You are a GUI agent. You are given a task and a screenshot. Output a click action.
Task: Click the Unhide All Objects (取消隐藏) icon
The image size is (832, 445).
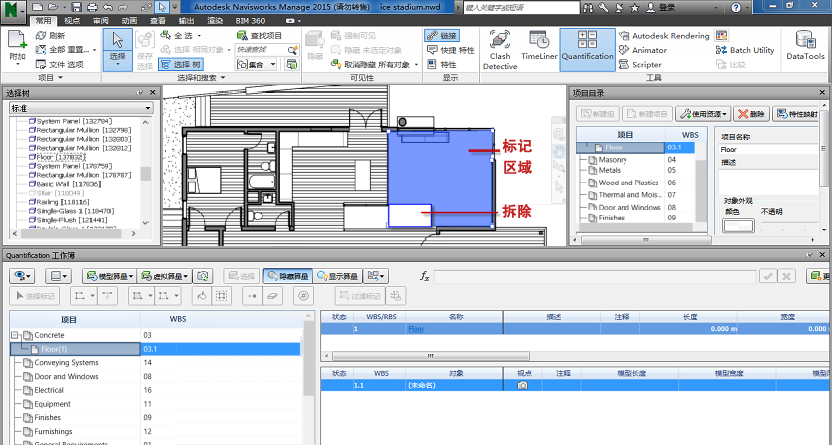coord(335,64)
